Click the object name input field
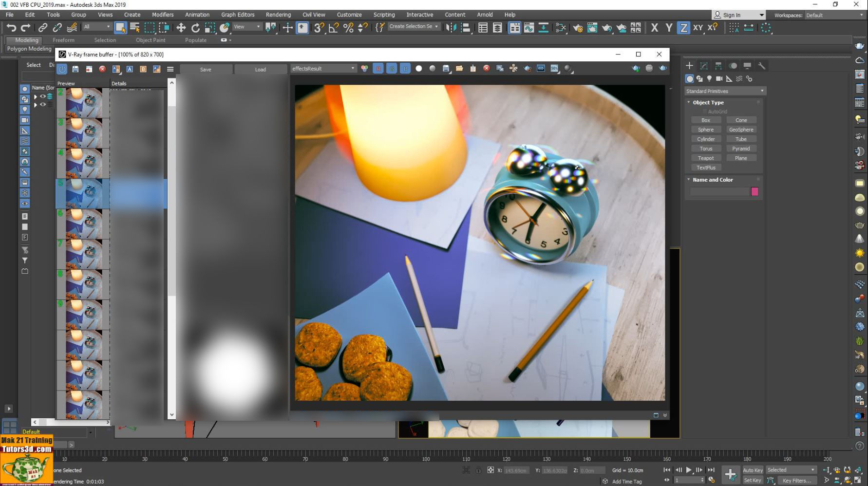 tap(719, 191)
